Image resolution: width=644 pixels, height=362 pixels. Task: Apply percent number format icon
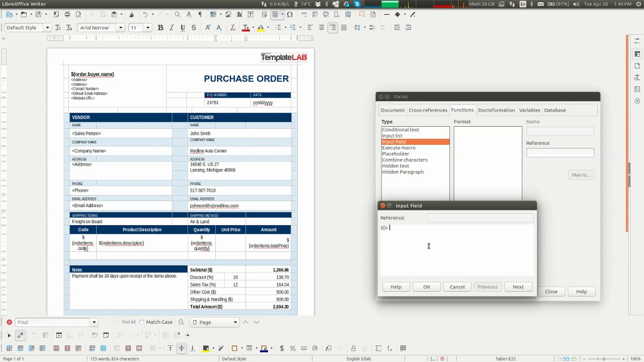tap(293, 348)
